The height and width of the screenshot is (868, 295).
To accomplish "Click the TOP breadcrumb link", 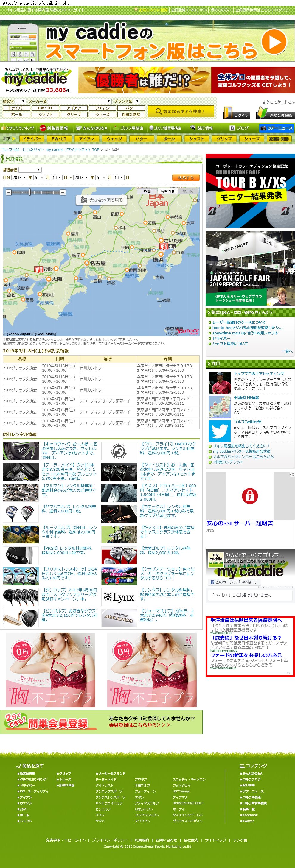I will 50,149.
